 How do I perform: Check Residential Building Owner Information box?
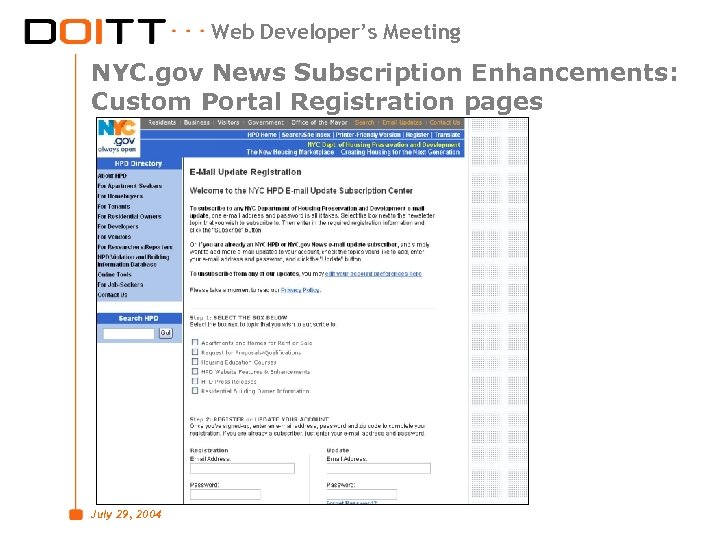point(195,391)
